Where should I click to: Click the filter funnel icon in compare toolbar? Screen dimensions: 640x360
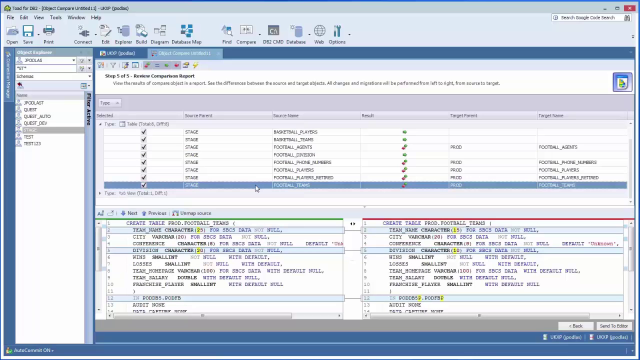pos(113,65)
